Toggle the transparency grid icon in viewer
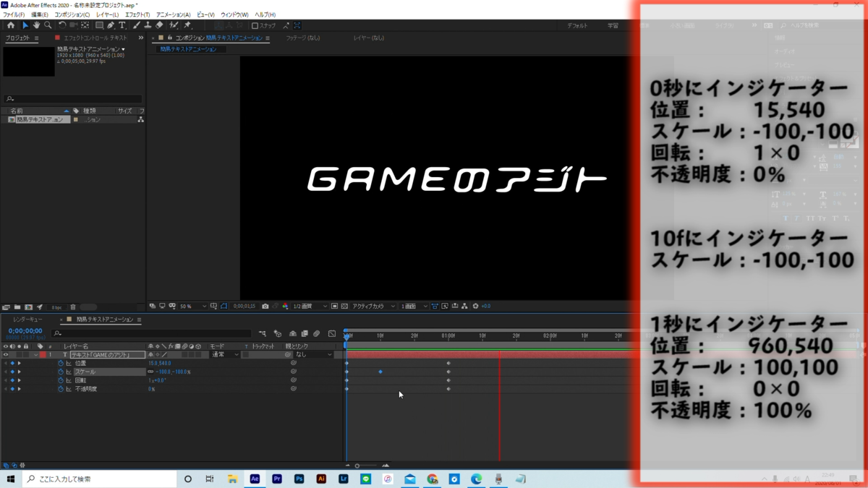 (x=344, y=307)
